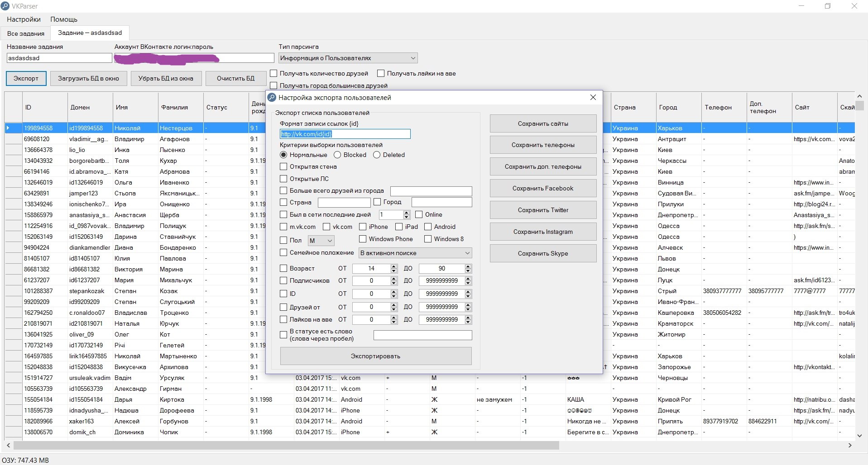Click the Экспортировать button

tap(376, 356)
